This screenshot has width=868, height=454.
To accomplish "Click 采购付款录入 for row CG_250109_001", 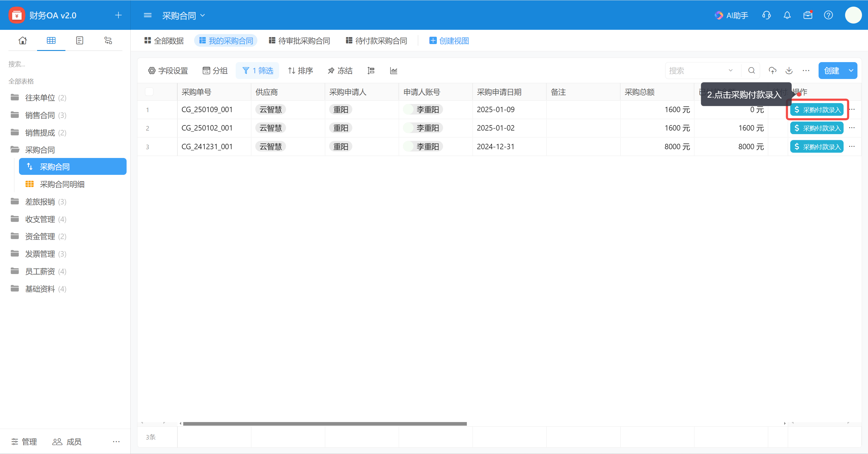I will click(817, 109).
